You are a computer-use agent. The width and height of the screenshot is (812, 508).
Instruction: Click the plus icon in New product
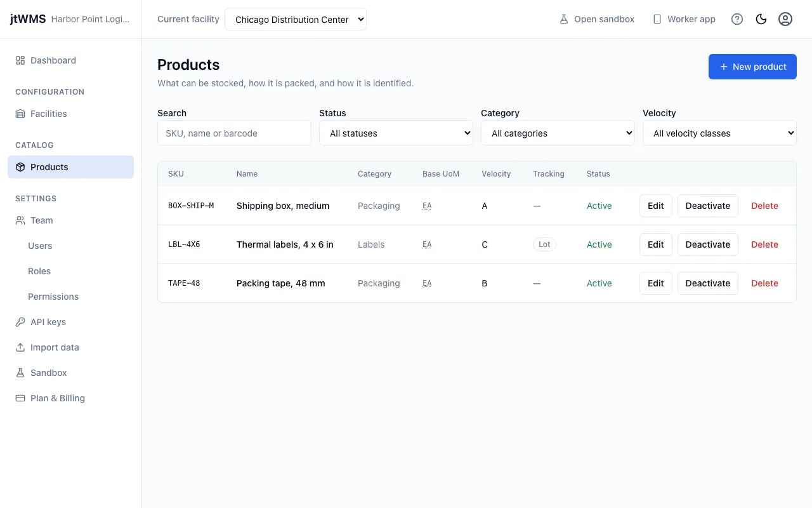724,67
